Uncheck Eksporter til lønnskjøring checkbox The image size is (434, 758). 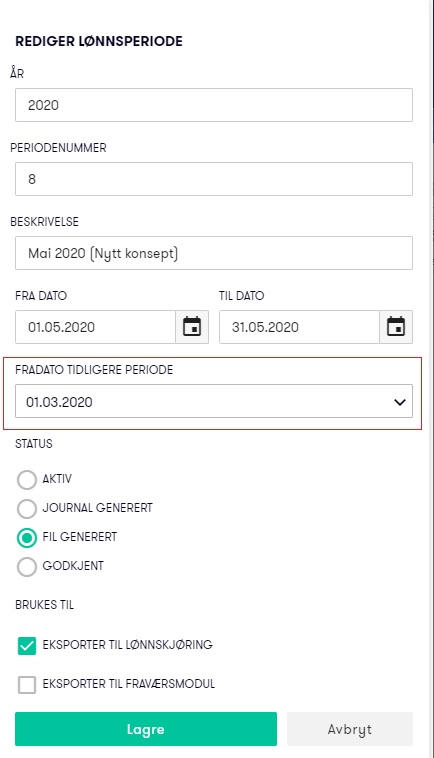(27, 646)
